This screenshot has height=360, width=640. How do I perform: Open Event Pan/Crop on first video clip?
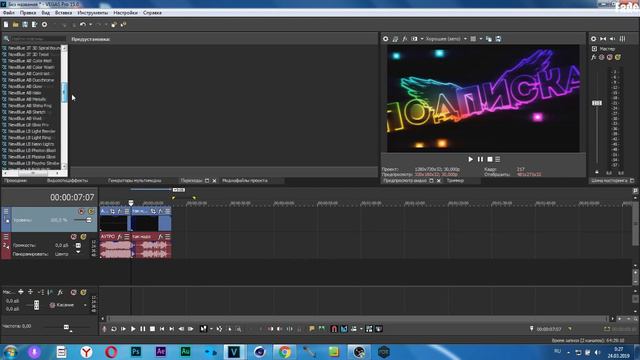(x=112, y=211)
